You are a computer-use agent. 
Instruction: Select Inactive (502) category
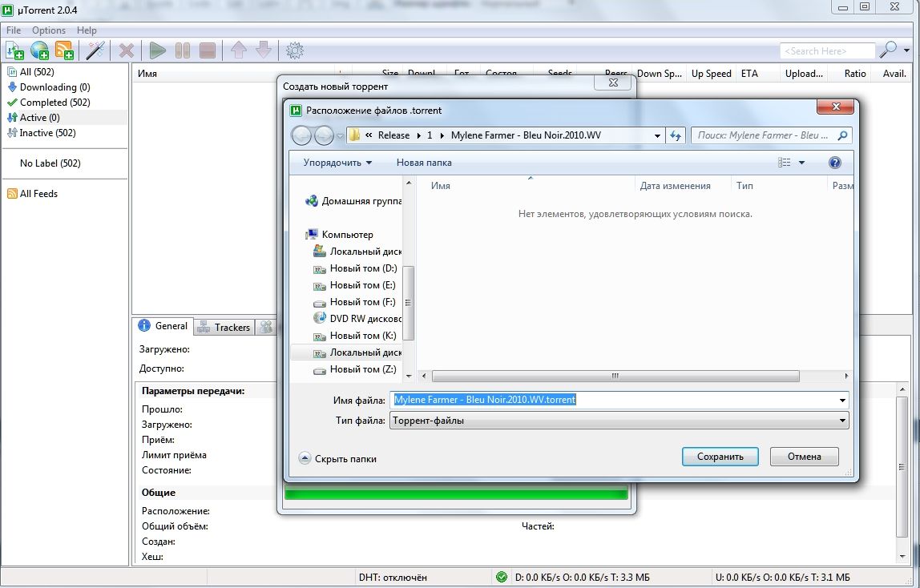[47, 133]
